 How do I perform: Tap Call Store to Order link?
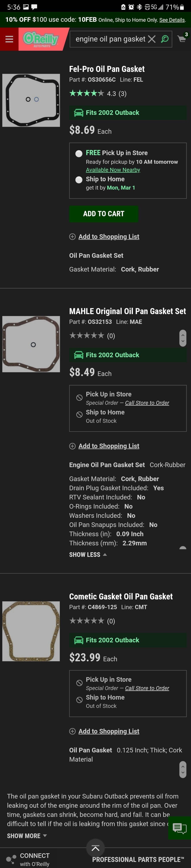pyautogui.click(x=147, y=403)
